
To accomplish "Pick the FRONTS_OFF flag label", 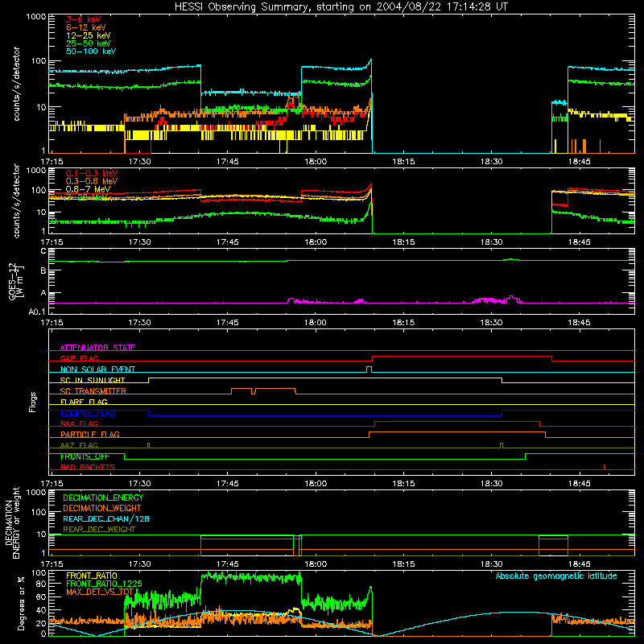I will click(x=85, y=456).
